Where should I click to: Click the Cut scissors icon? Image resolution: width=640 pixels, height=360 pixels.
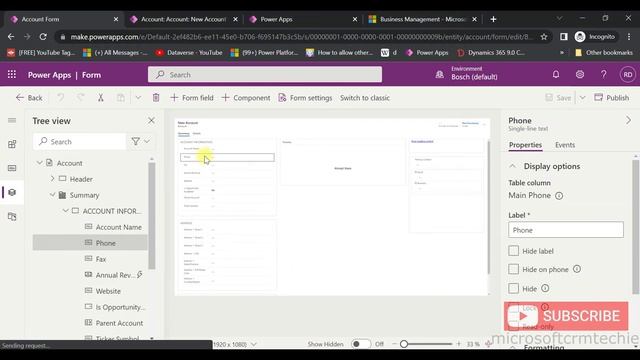[x=100, y=98]
